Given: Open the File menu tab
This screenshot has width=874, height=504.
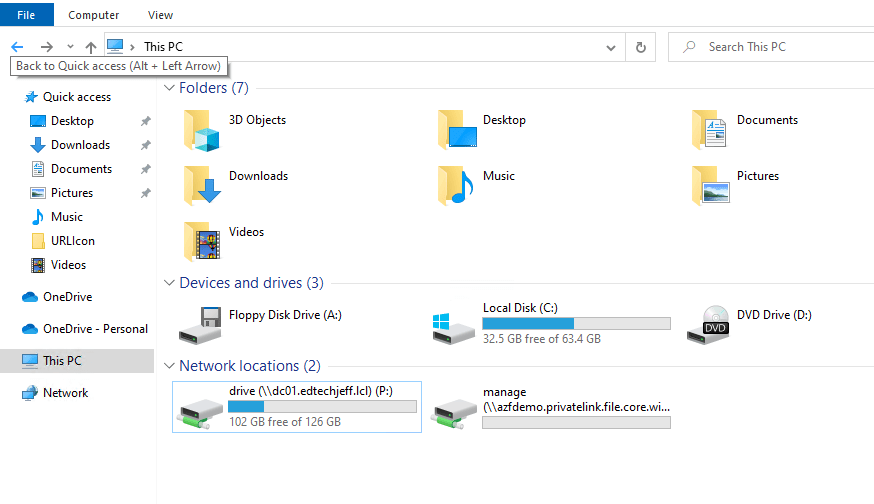Looking at the screenshot, I should coord(27,15).
